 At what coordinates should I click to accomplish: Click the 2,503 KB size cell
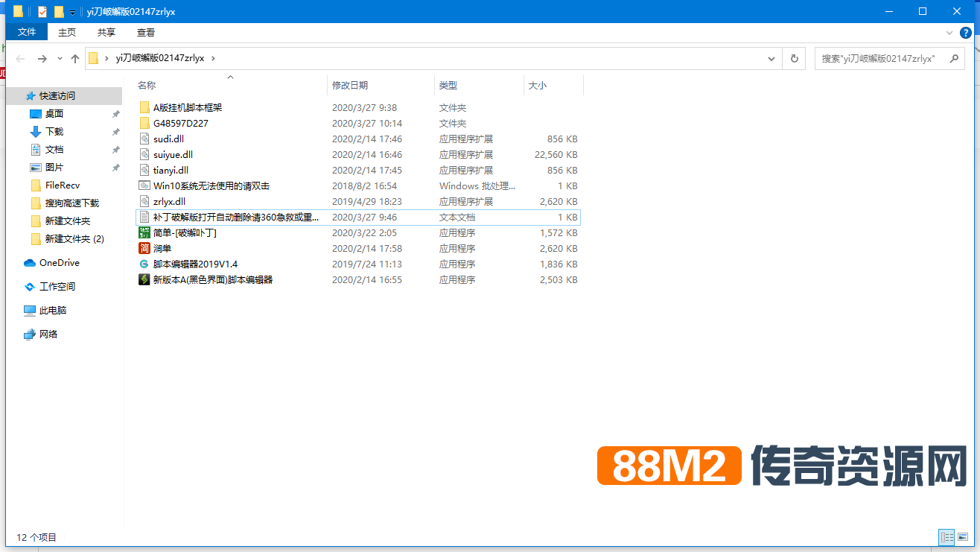(559, 279)
